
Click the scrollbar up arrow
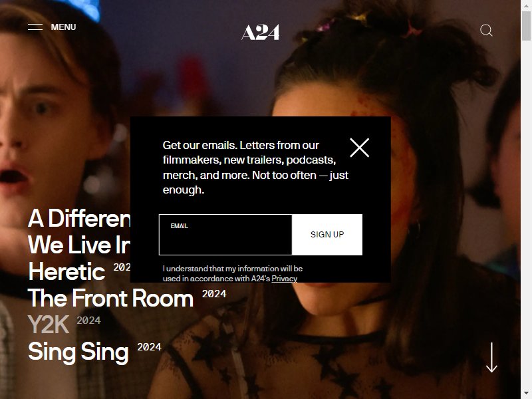[527, 4]
